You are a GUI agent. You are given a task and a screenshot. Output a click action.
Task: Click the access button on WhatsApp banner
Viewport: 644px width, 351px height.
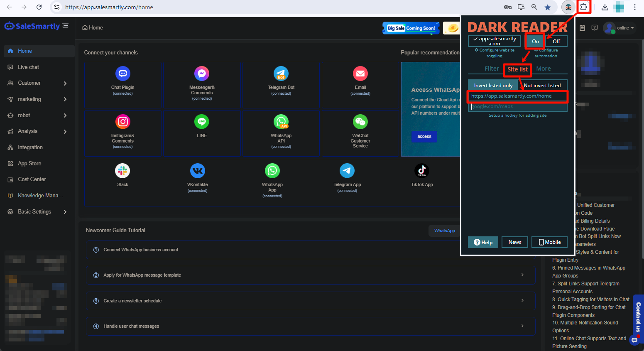click(424, 136)
